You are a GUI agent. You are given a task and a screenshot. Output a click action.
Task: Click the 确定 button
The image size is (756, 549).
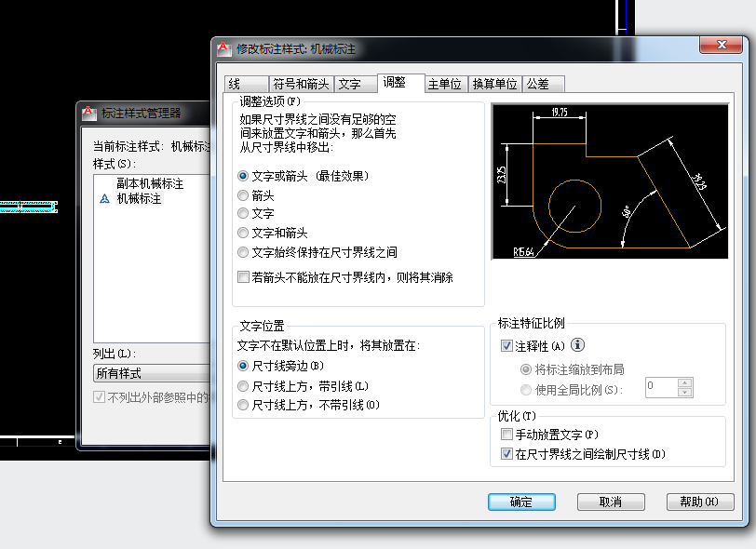pos(521,502)
